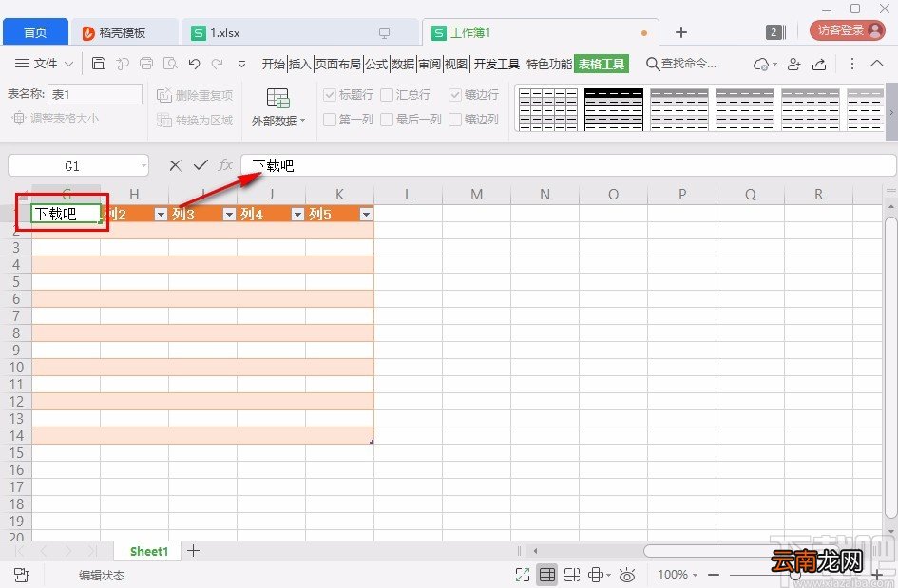This screenshot has height=588, width=898.
Task: Toggle the 镶边行 checkbox
Action: pos(455,94)
